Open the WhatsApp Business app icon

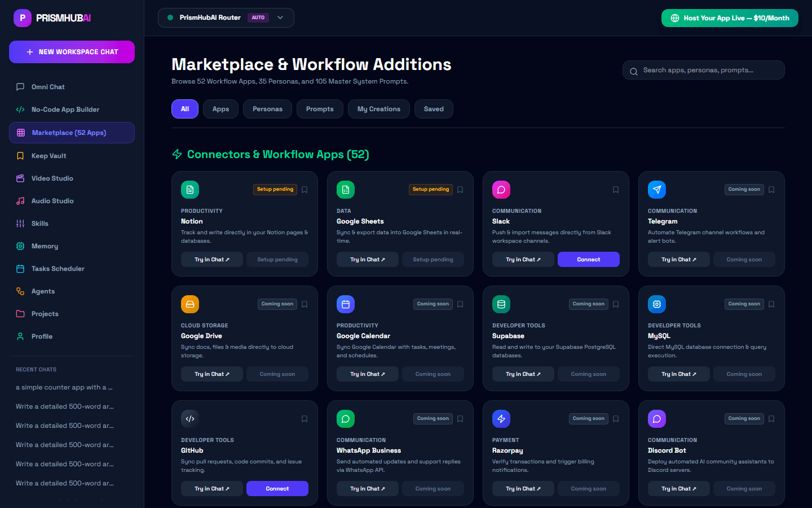(x=346, y=419)
